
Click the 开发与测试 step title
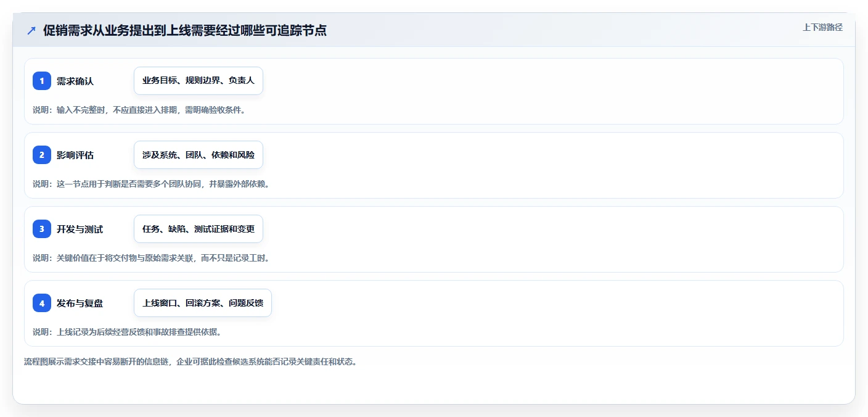click(x=80, y=229)
